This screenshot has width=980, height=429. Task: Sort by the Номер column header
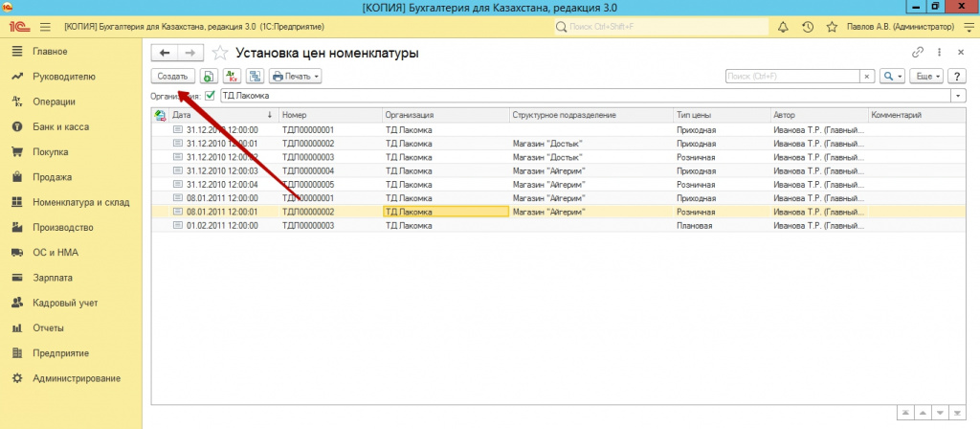[330, 115]
